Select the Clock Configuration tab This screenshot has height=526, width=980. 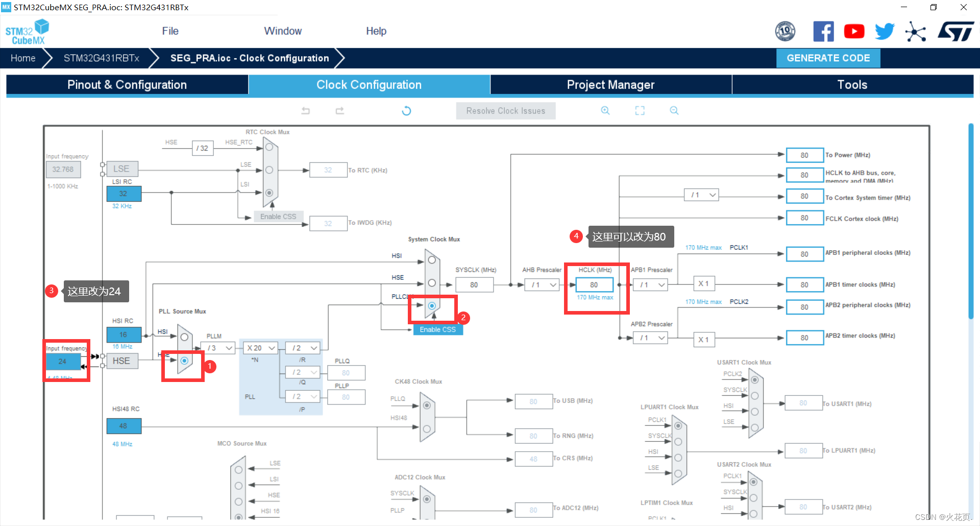click(x=369, y=85)
